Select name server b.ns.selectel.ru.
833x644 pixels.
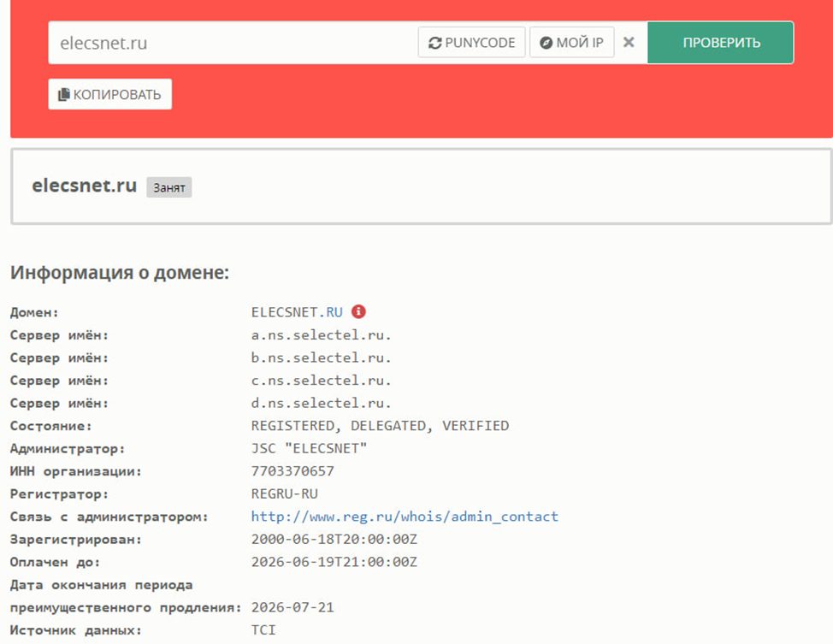coord(321,357)
